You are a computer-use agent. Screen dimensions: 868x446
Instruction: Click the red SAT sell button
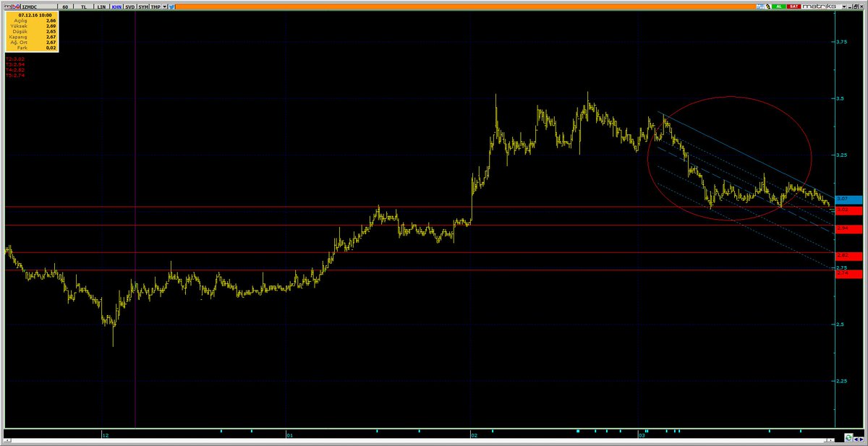pyautogui.click(x=793, y=7)
